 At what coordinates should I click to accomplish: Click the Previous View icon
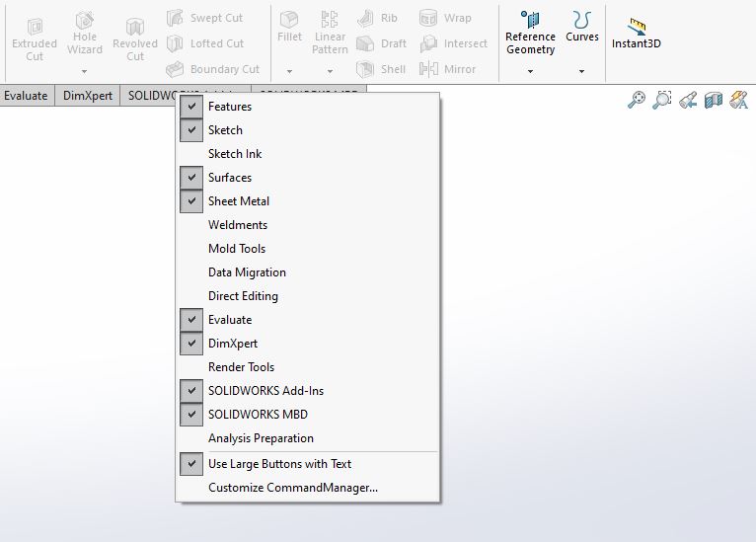[x=688, y=100]
